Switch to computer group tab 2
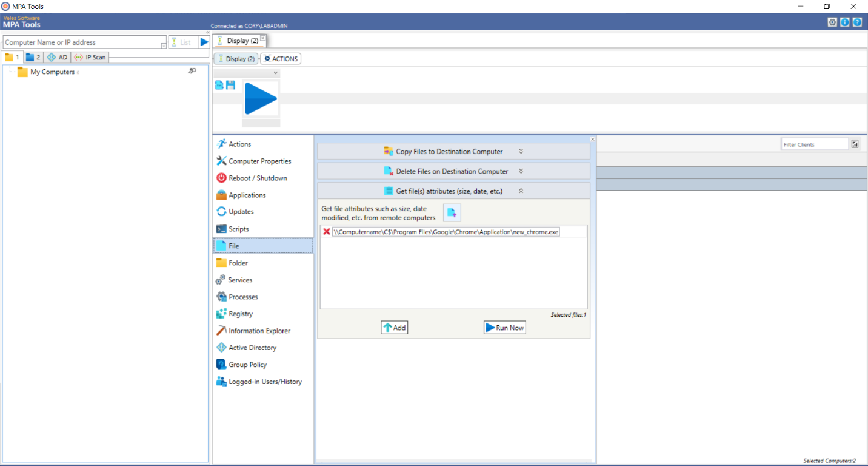 pyautogui.click(x=33, y=57)
